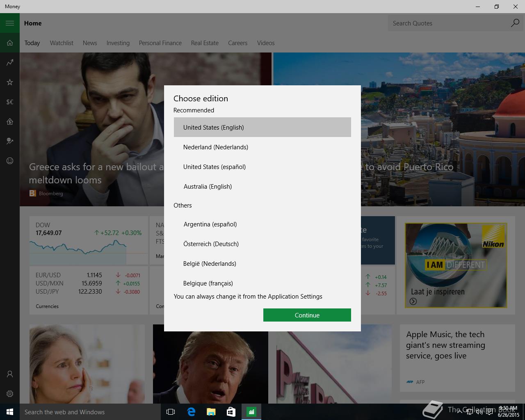The image size is (525, 420).
Task: Open the Store app from taskbar
Action: point(231,412)
